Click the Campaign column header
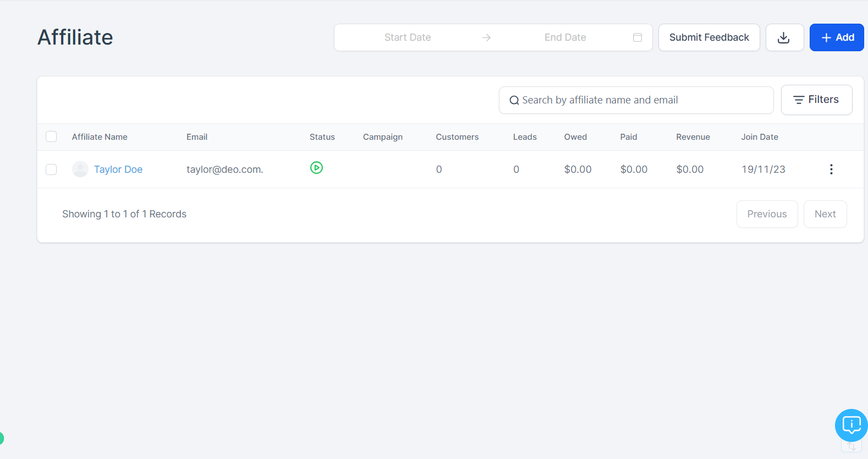Image resolution: width=868 pixels, height=459 pixels. 383,137
